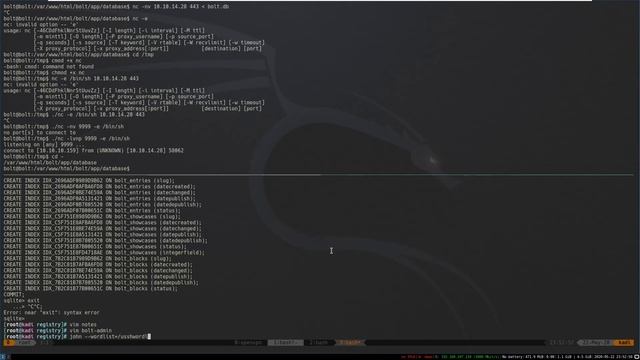Click the 'COMMIT;' line
The image size is (640, 360).
(x=14, y=294)
